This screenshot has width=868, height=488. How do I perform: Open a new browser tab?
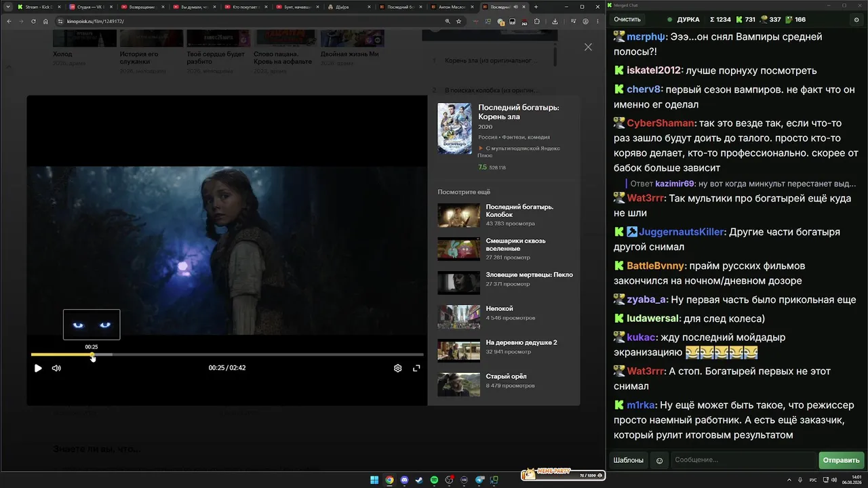536,7
